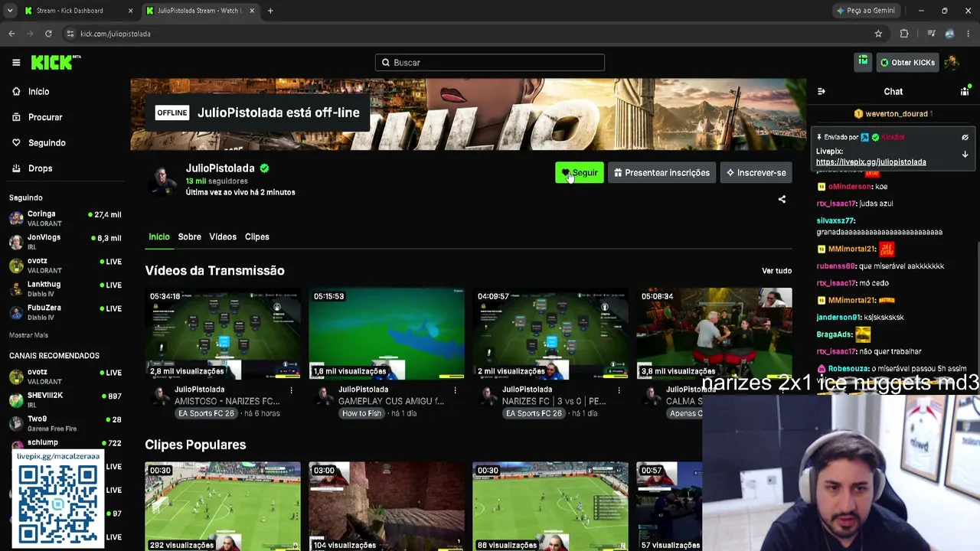The width and height of the screenshot is (980, 551).
Task: Go back to the previous page
Action: pos(11,34)
